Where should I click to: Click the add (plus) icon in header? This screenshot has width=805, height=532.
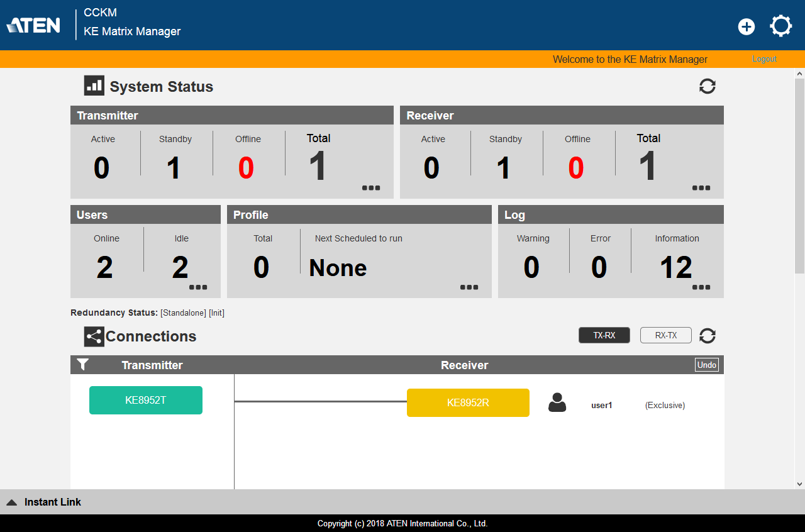pyautogui.click(x=747, y=26)
